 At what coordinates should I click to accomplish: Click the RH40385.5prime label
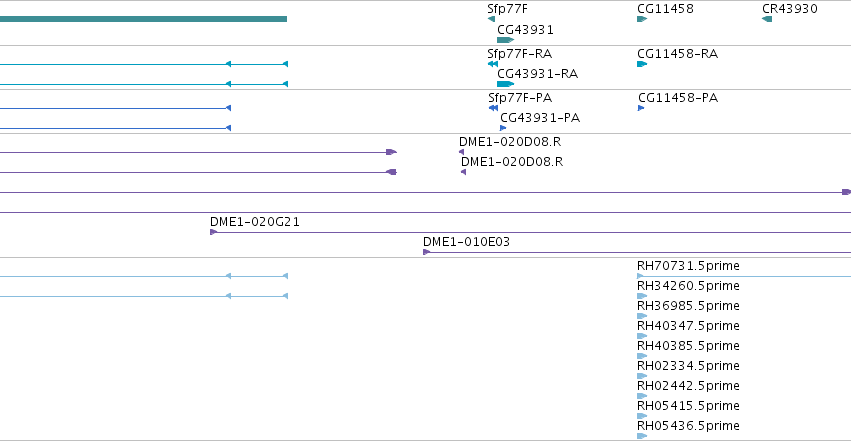coord(688,346)
